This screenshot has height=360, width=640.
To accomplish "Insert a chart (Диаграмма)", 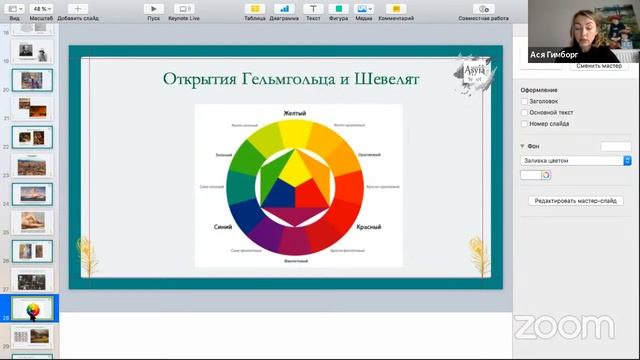I will [x=284, y=9].
